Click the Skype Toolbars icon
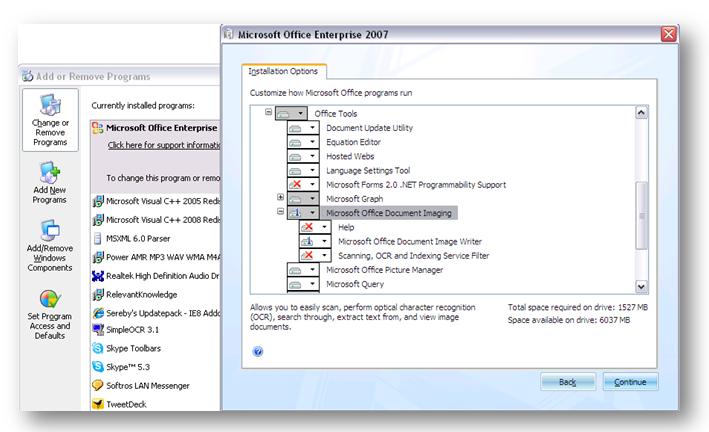709x432 pixels. point(98,348)
